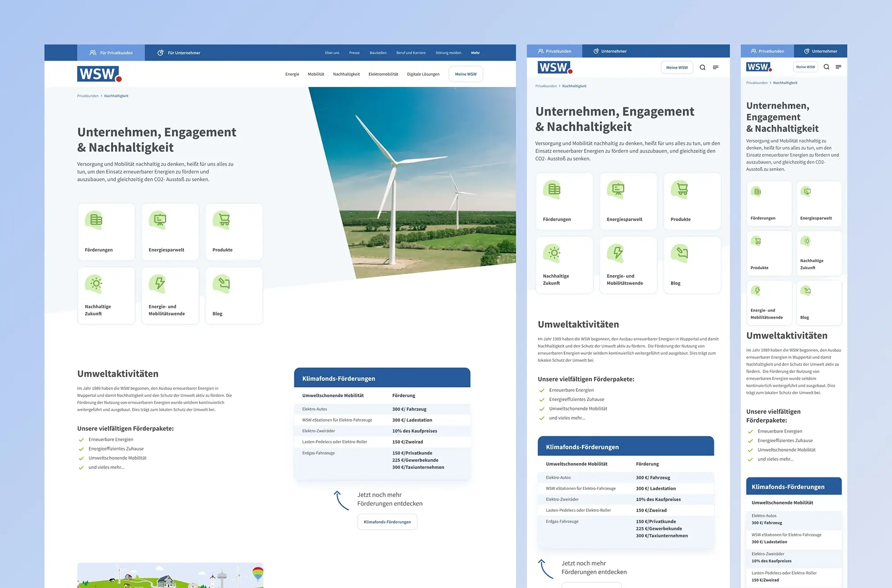Open desktop Förderungen icon card
Screen dimensions: 892x588
pyautogui.click(x=106, y=232)
